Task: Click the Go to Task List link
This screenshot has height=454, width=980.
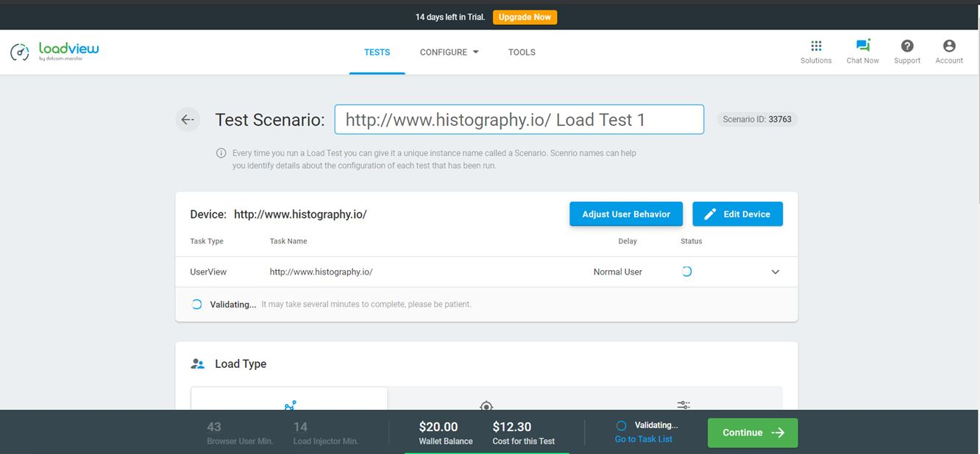Action: 644,439
